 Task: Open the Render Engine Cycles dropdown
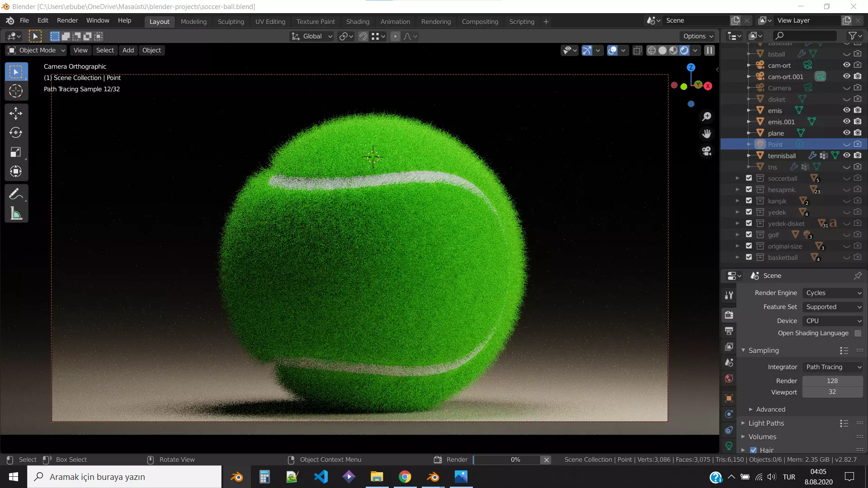833,293
